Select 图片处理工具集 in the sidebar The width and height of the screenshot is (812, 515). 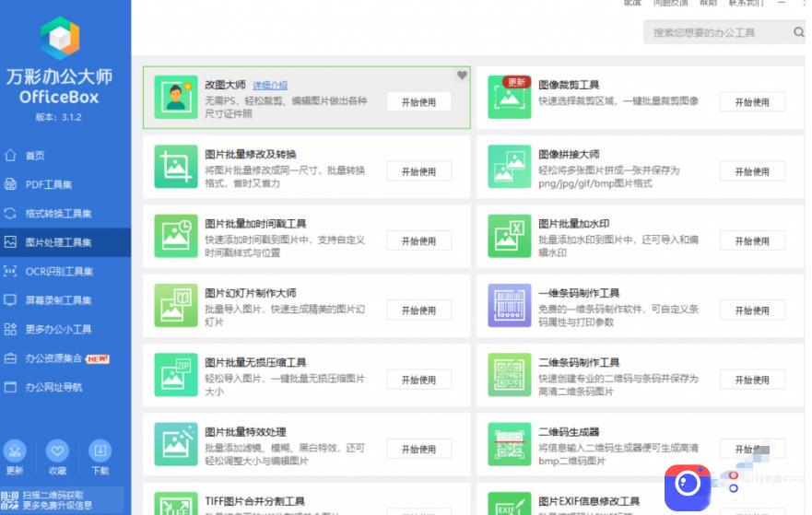(65, 242)
